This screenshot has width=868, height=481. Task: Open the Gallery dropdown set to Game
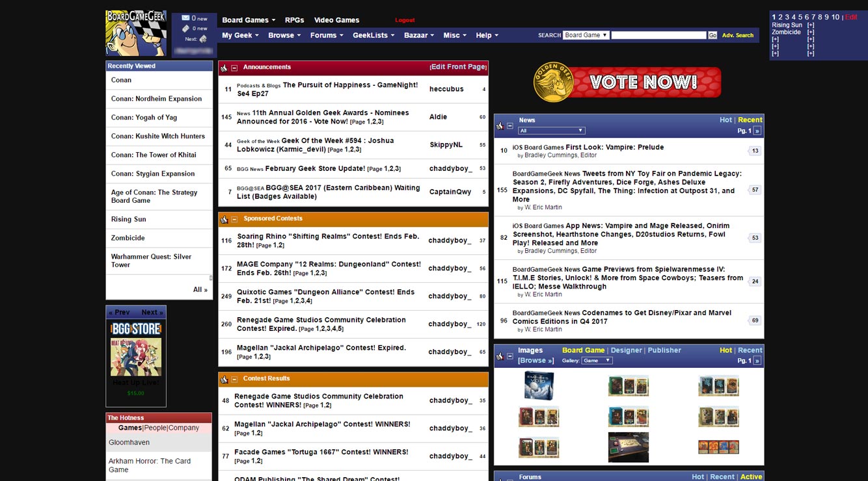[x=597, y=360]
